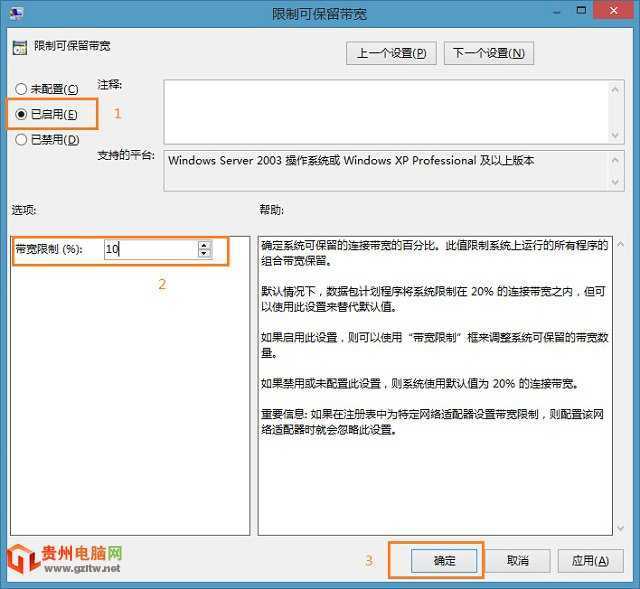Decrease bandwidth limit with down spinner arrow

tap(204, 253)
